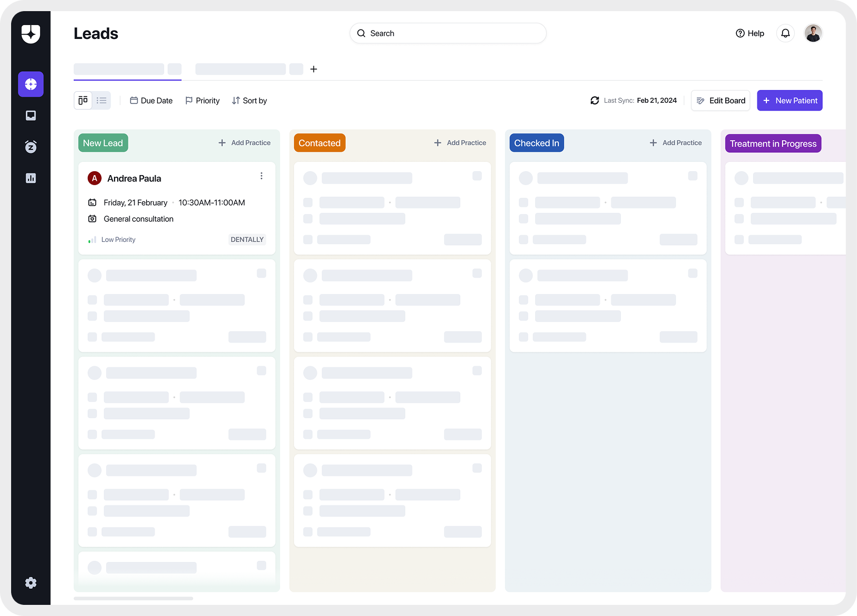The width and height of the screenshot is (857, 616).
Task: Switch to list view
Action: click(102, 101)
